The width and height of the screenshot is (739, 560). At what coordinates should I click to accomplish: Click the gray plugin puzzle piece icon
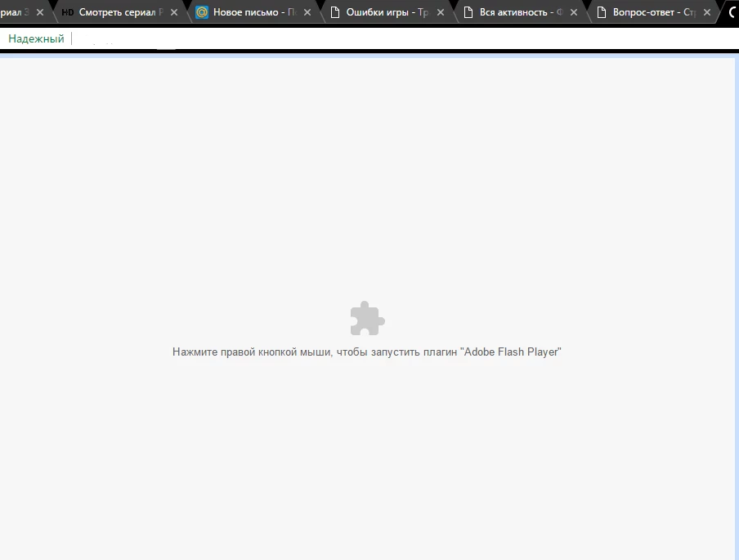point(368,319)
